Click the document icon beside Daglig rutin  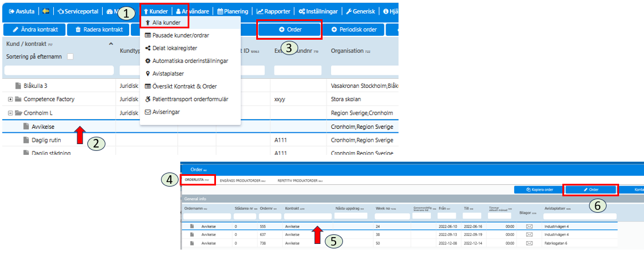click(x=26, y=141)
